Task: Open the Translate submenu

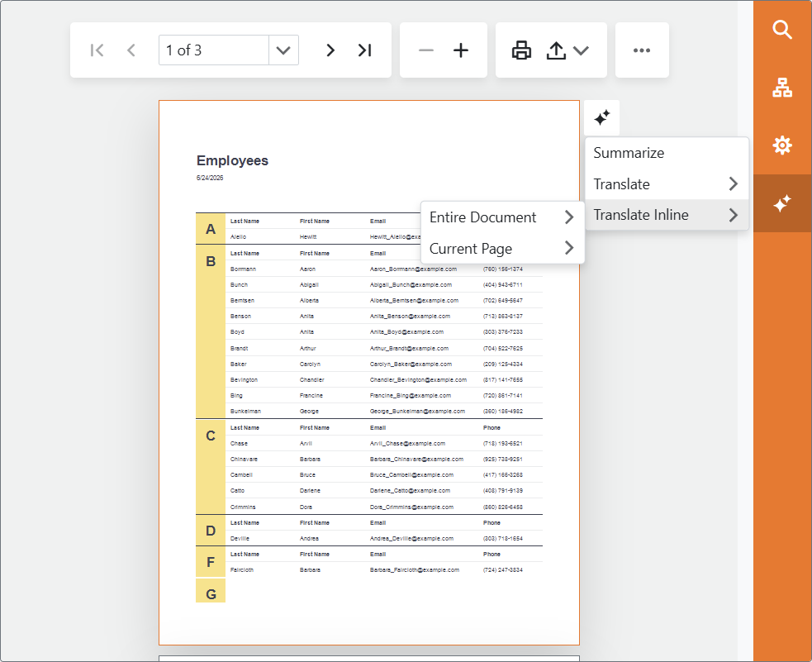Action: 667,183
